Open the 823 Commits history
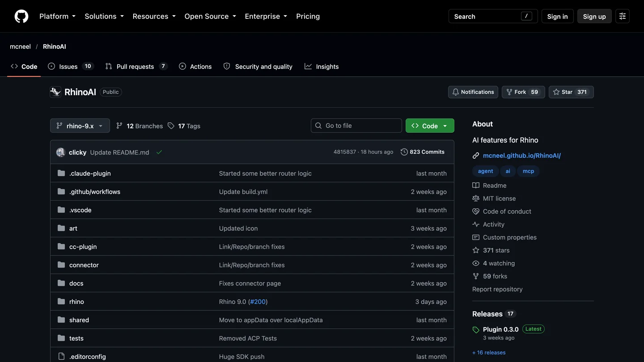 (423, 152)
